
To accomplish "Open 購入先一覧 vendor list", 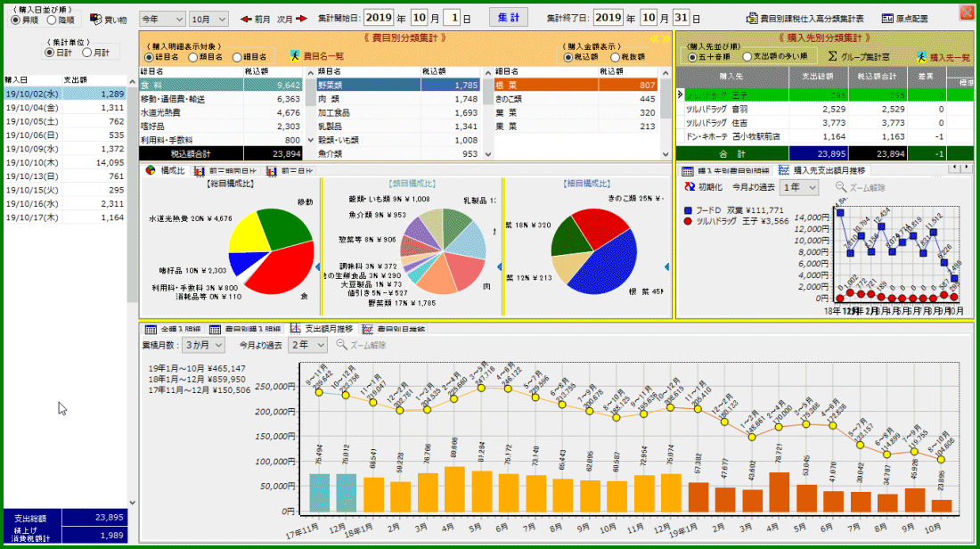I will click(x=943, y=57).
